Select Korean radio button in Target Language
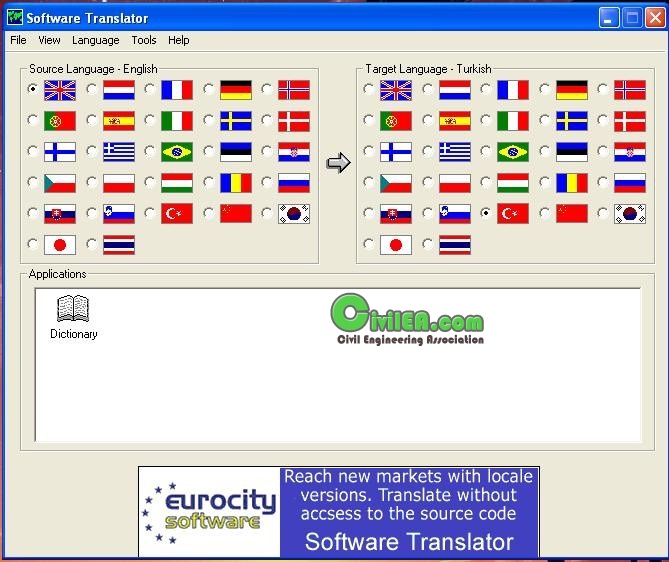 (x=602, y=213)
